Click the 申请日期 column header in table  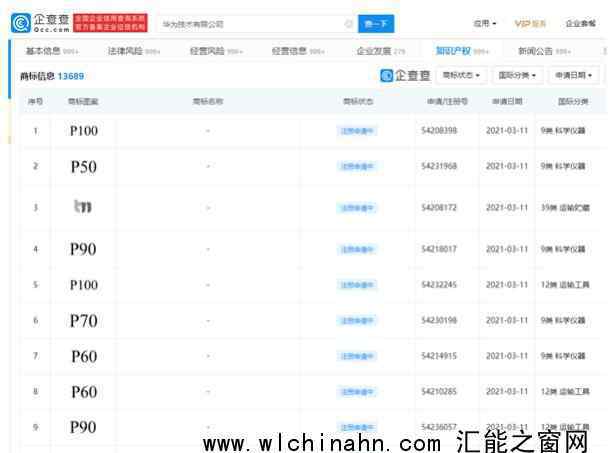pos(507,101)
